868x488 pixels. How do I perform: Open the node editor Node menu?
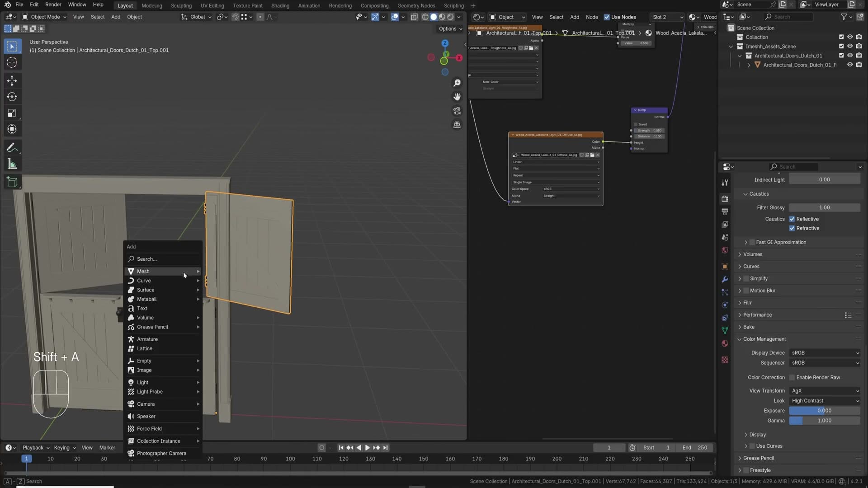[592, 17]
